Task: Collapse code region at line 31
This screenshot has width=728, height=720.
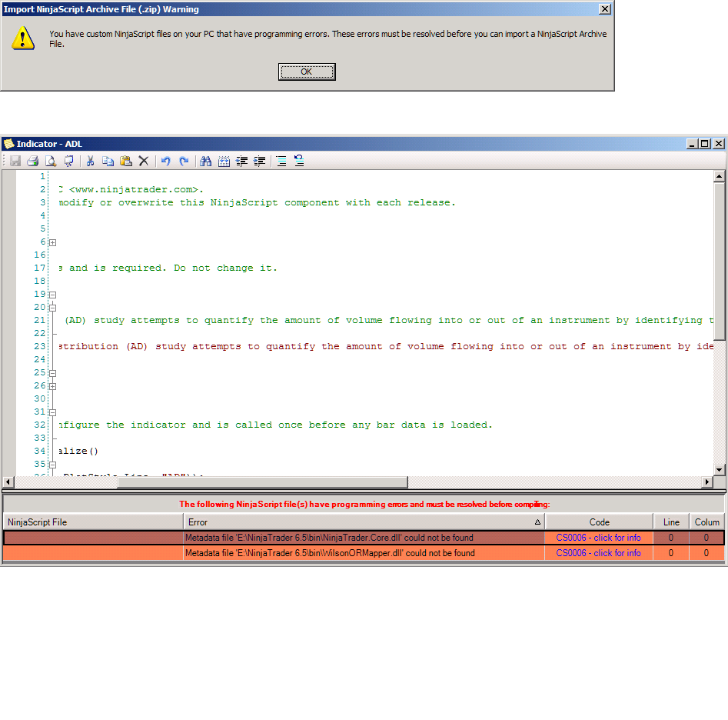Action: 53,412
